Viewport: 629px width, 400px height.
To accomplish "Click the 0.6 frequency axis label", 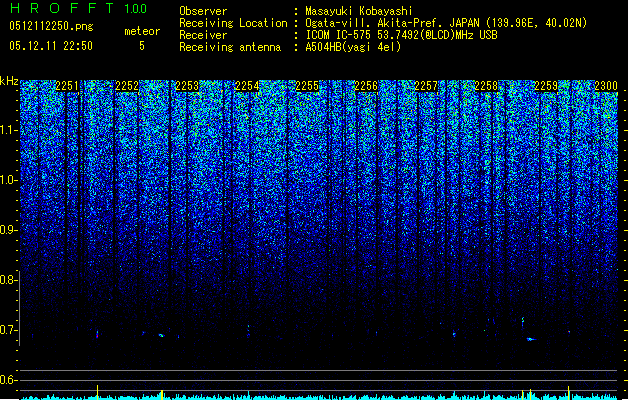I will (8, 380).
